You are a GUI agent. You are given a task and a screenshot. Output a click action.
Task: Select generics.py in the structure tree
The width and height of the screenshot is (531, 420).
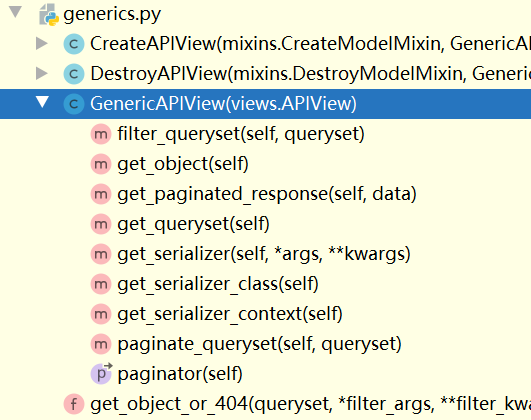coord(112,15)
